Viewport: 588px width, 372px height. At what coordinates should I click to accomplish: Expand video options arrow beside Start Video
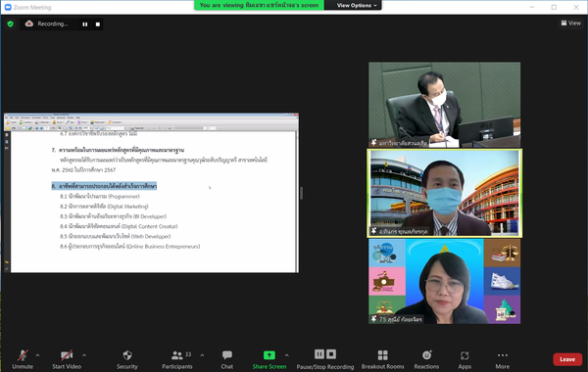[x=84, y=355]
